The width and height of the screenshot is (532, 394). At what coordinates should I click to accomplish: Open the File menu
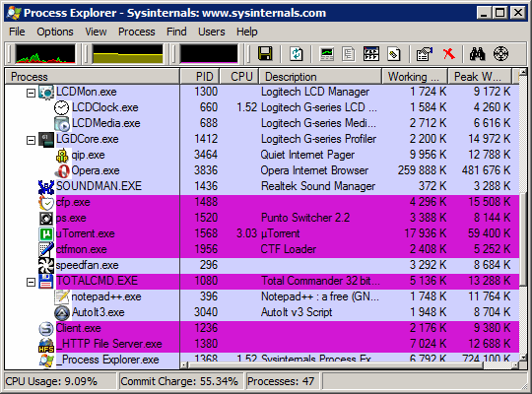(17, 32)
